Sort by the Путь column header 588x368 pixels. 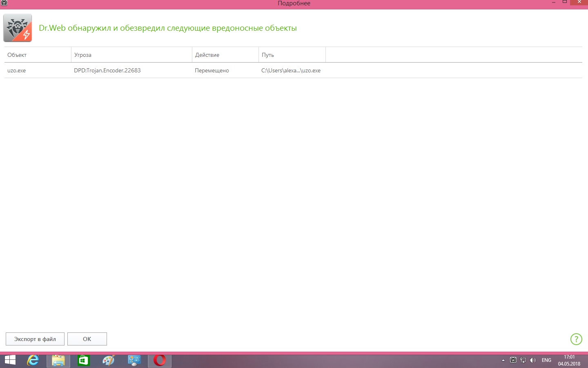[x=292, y=55]
